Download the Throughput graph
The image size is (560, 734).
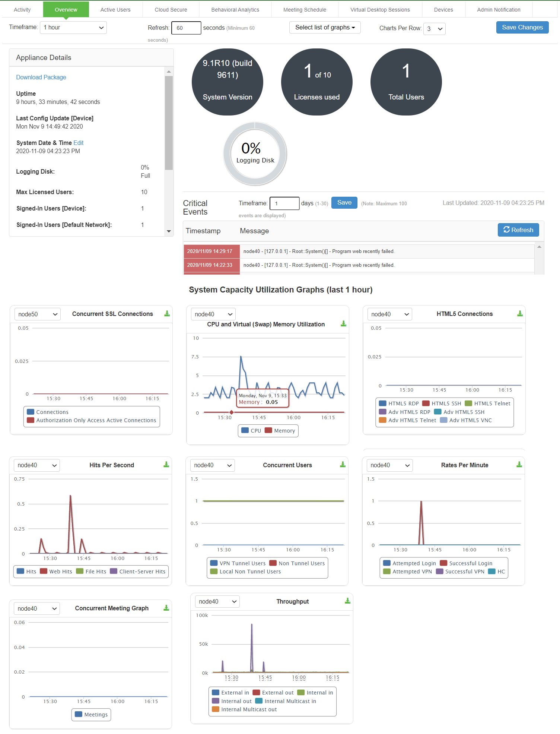coord(347,601)
